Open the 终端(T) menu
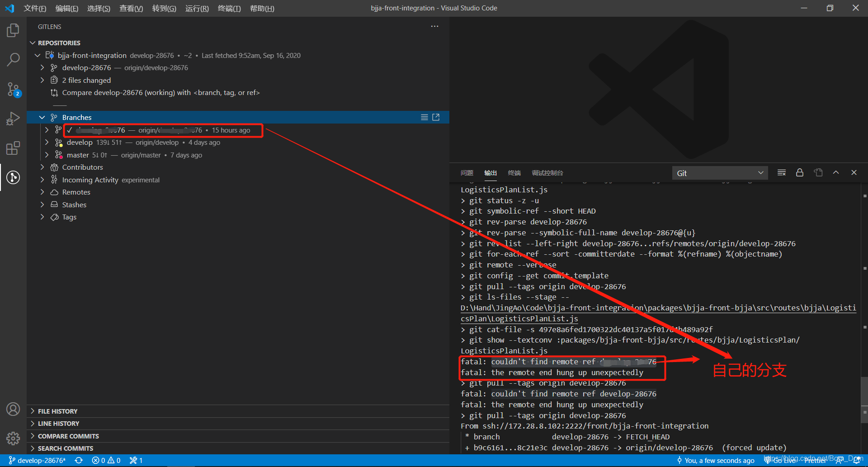 tap(229, 8)
